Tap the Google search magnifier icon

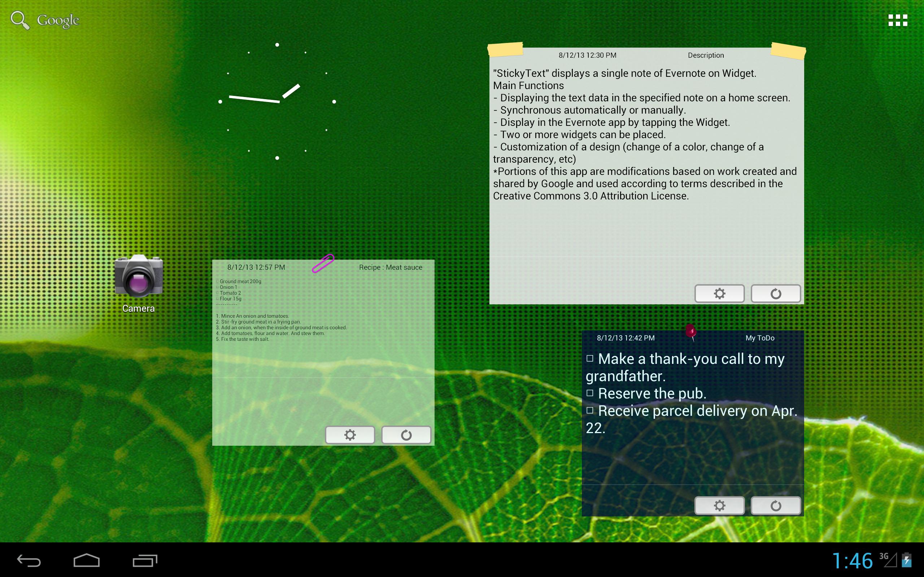click(x=19, y=20)
